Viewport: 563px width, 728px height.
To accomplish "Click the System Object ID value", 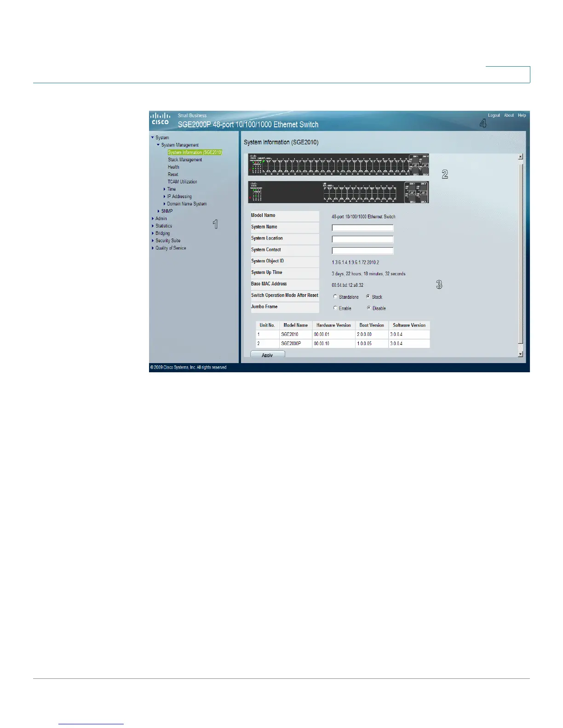I will 355,262.
